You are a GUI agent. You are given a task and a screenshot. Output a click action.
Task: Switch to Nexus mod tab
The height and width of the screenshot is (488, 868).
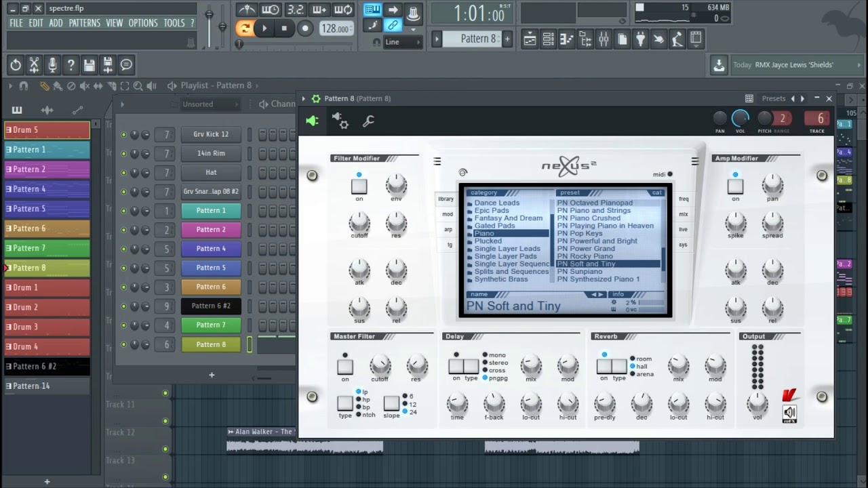pyautogui.click(x=447, y=214)
